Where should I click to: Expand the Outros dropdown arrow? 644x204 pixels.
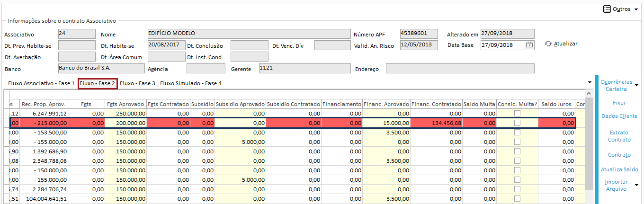[x=635, y=9]
